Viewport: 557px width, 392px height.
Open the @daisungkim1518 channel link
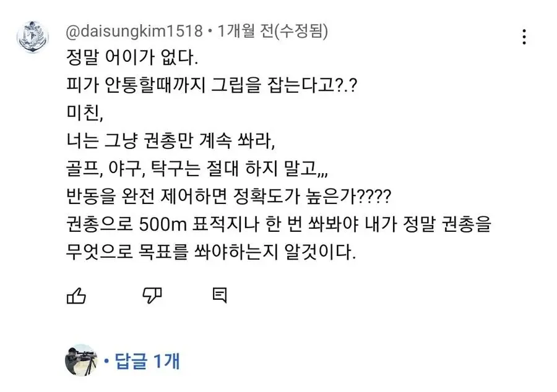click(134, 30)
